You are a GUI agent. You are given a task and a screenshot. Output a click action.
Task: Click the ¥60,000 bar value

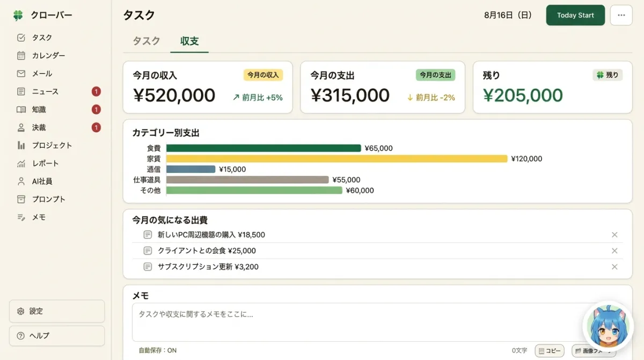[360, 190]
